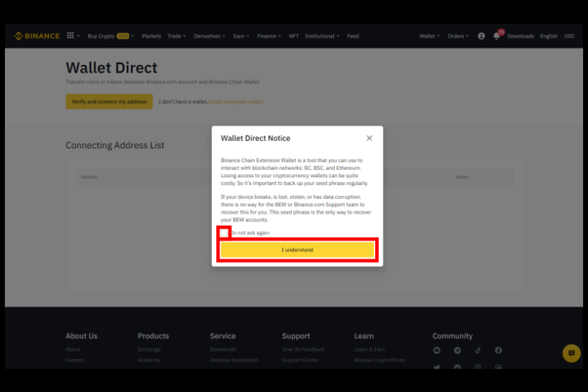Open the Desktop Application footer link
Image resolution: width=588 pixels, height=392 pixels.
click(234, 360)
